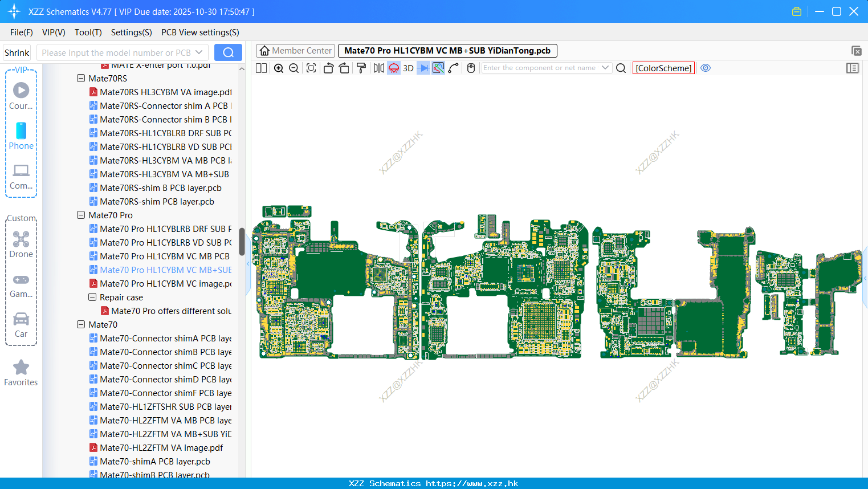Open the VIP(V) menu

coord(54,32)
